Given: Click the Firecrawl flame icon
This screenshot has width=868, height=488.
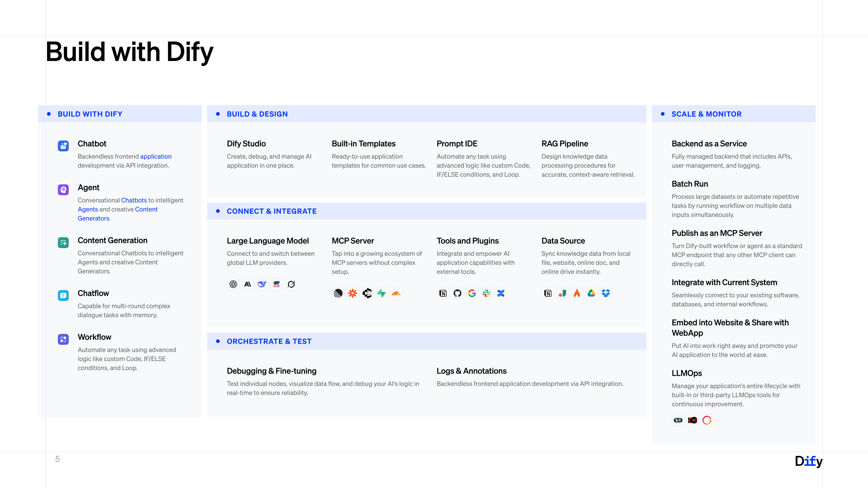Looking at the screenshot, I should click(x=577, y=293).
